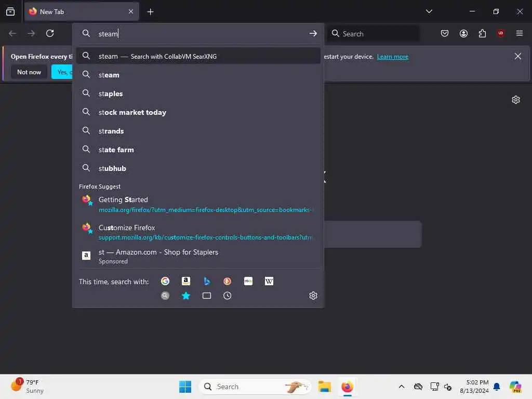Open the Firefox View icon

tap(10, 11)
